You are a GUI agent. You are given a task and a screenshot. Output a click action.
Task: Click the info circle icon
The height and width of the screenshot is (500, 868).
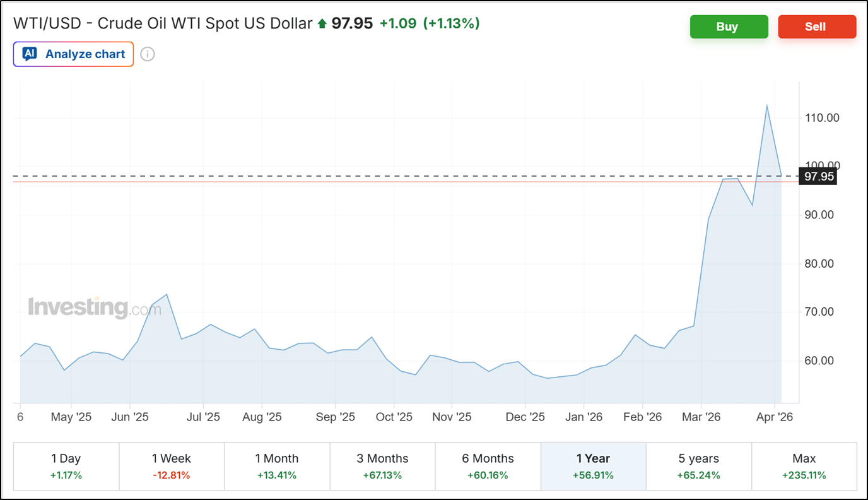[x=147, y=54]
